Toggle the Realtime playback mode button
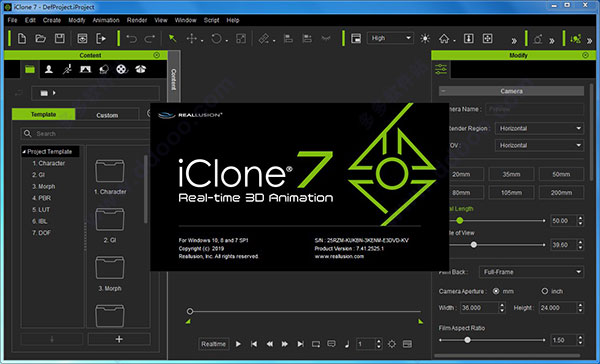 tap(214, 344)
